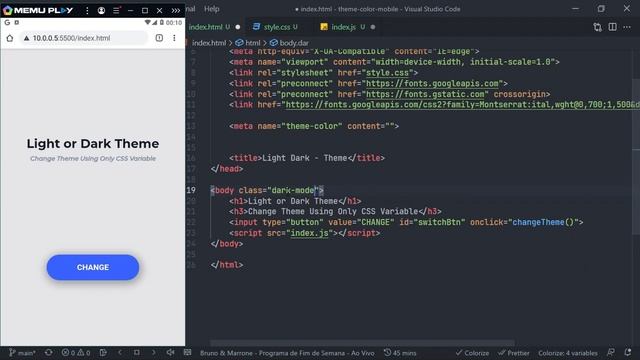Screen dimensions: 640x360
Task: Click Colorize in status bar
Action: (x=472, y=353)
